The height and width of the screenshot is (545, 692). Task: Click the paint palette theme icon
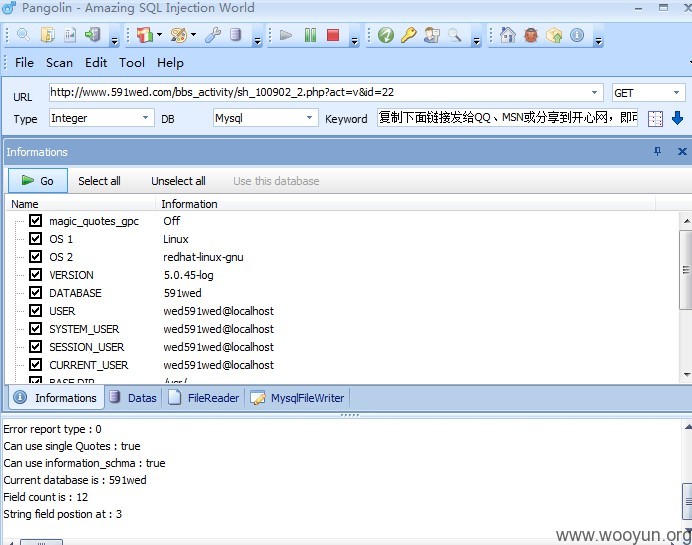(x=179, y=35)
